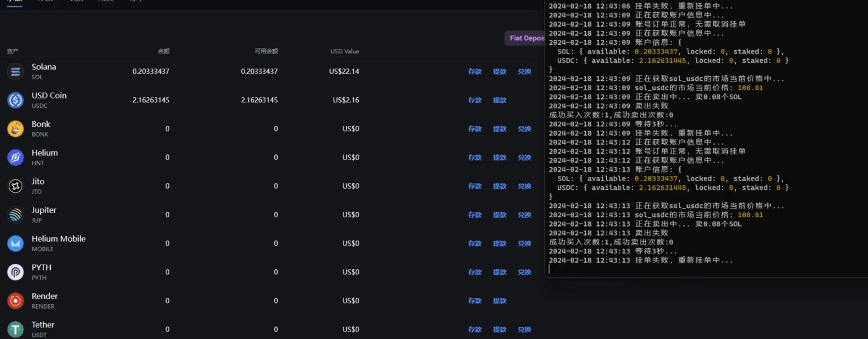The image size is (868, 339).
Task: Click 提款 in the Bonk row
Action: [x=500, y=129]
